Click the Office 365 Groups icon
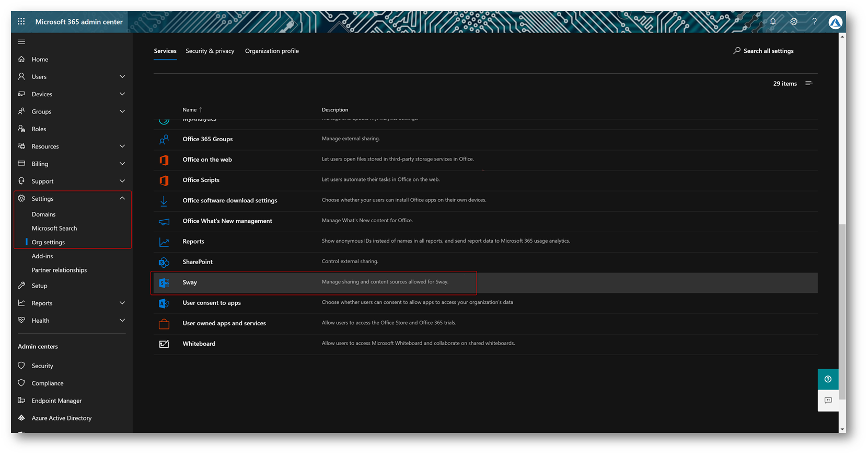 coord(164,139)
